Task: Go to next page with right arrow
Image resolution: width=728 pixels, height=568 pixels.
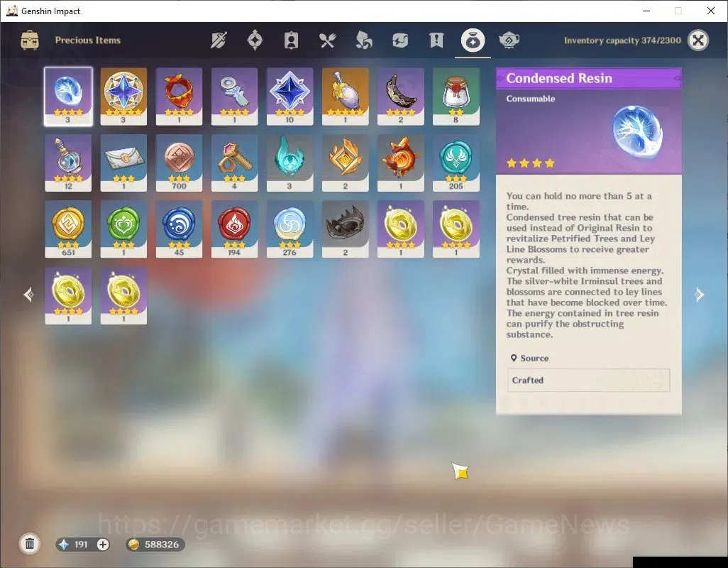Action: [x=699, y=295]
